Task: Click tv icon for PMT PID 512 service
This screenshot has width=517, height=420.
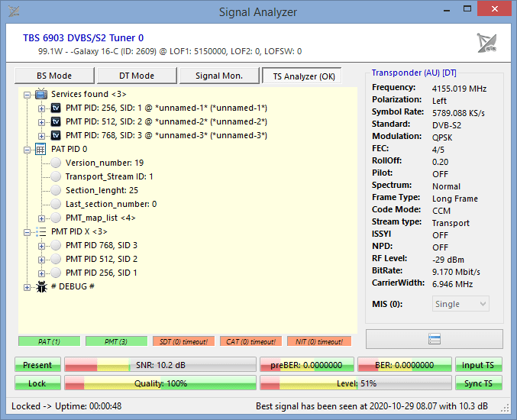Action: (56, 121)
